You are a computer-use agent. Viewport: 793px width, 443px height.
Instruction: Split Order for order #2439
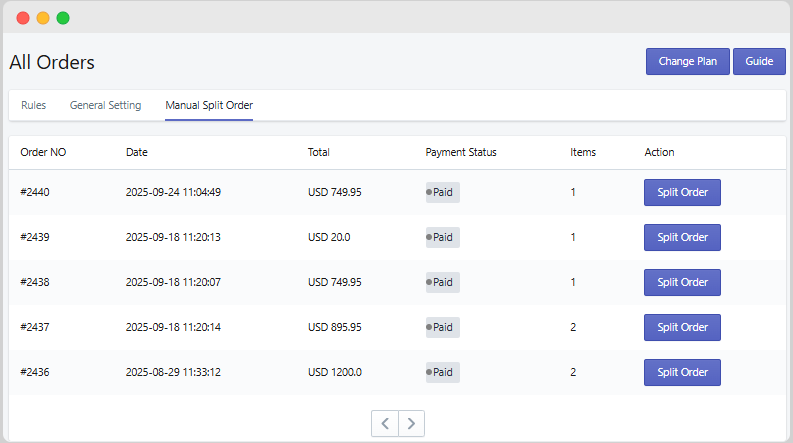point(682,237)
